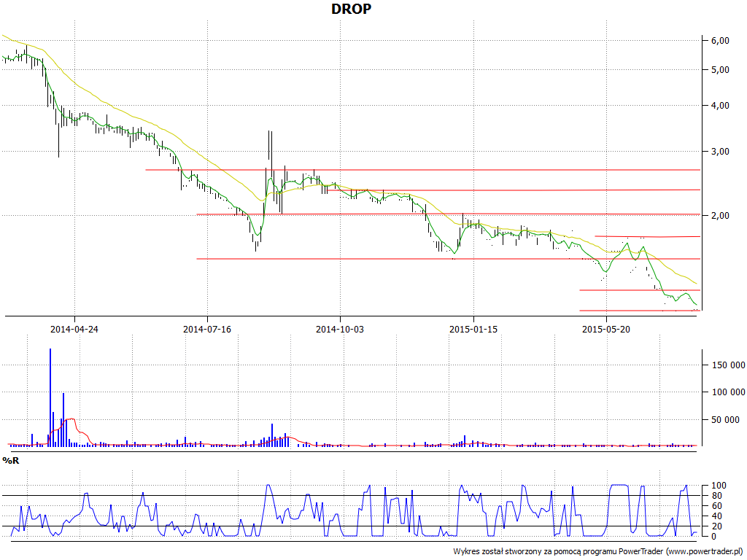Select the 2015-01-15 date label

(473, 329)
